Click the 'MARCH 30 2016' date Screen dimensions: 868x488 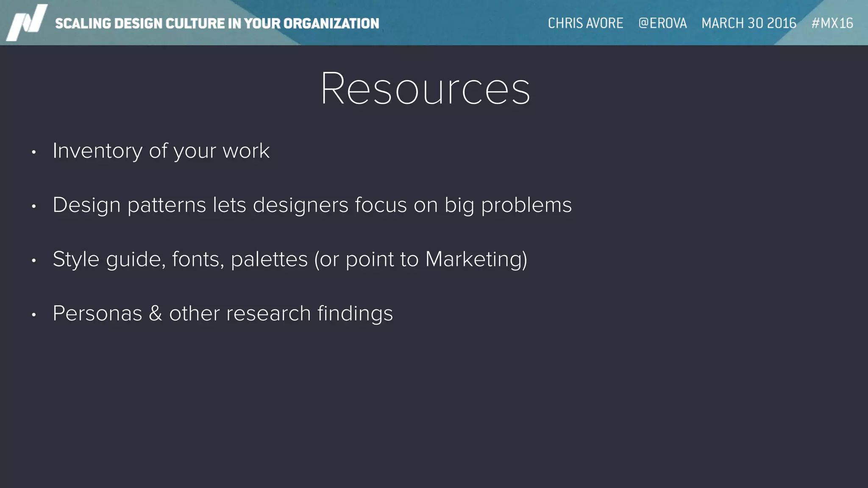749,23
